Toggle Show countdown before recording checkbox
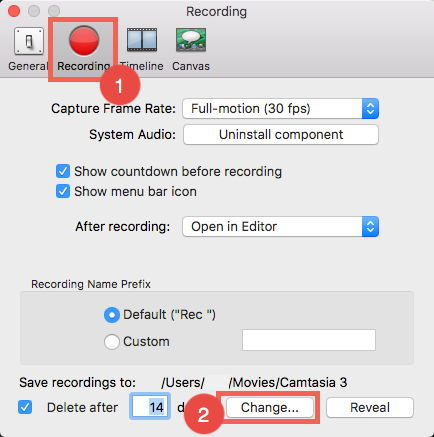The image size is (434, 437). click(x=63, y=171)
